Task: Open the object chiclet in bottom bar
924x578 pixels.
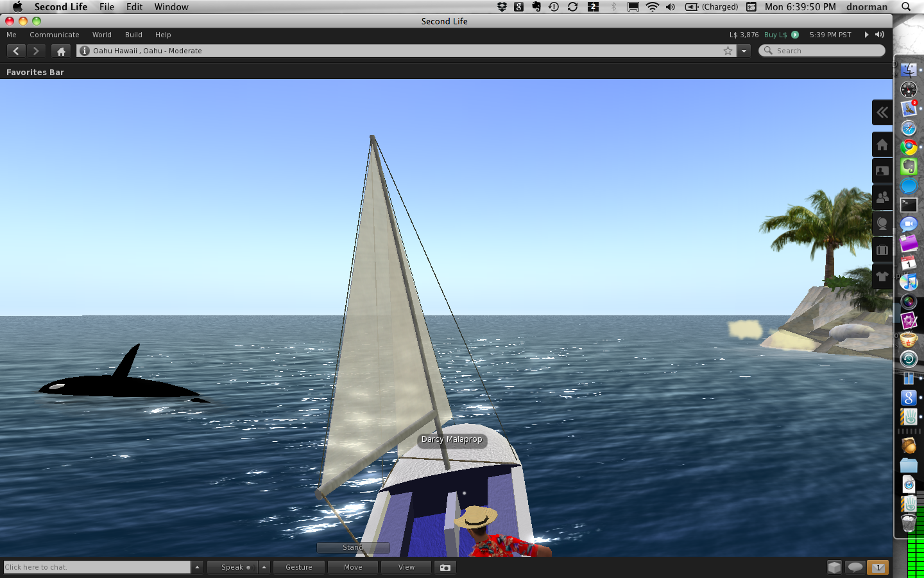Action: pos(834,567)
